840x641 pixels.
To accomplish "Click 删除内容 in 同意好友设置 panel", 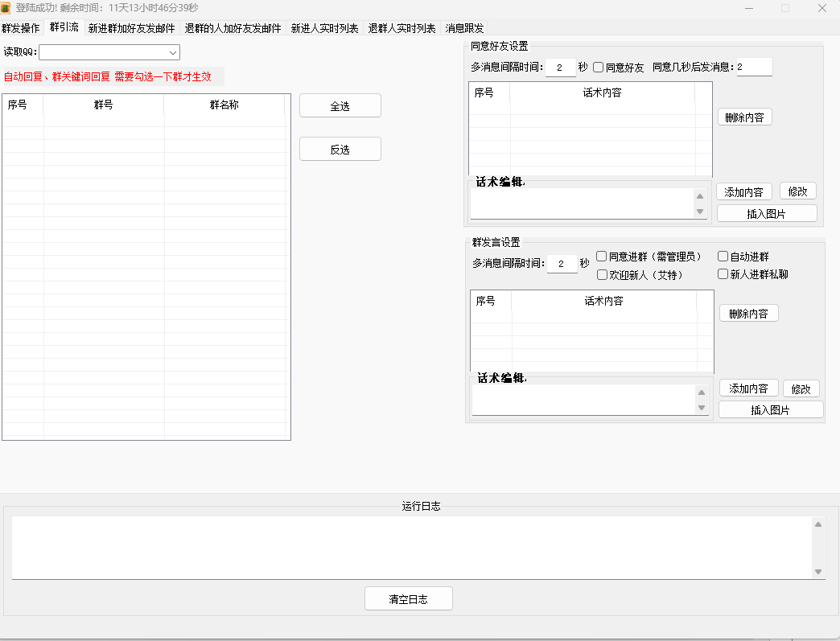I will pos(743,116).
